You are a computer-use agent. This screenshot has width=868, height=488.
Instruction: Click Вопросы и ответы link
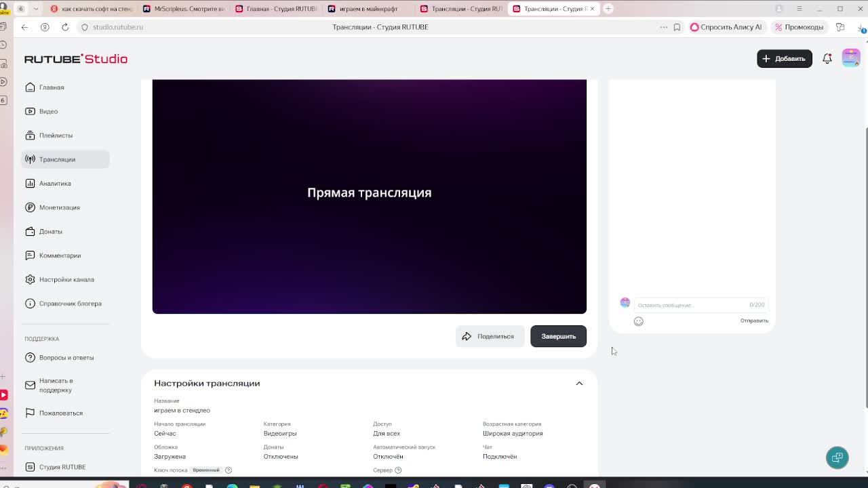coord(65,358)
